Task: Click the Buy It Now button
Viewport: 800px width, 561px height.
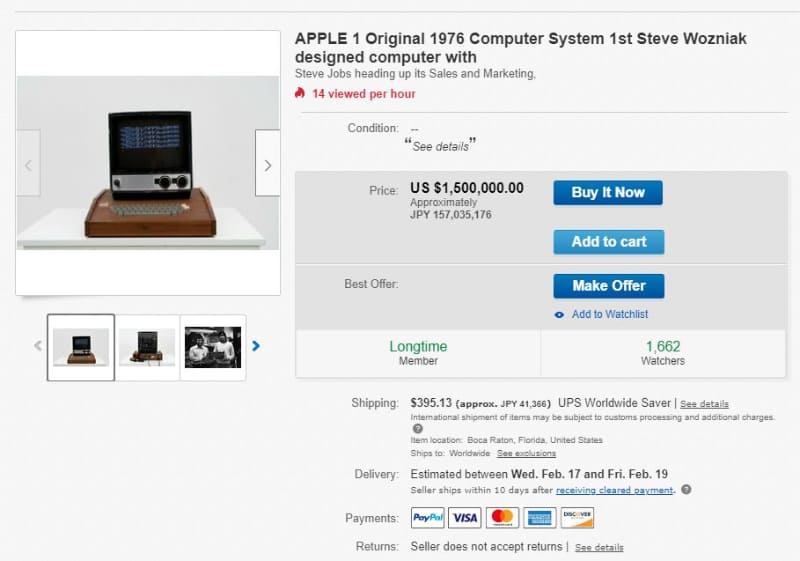Action: click(608, 193)
